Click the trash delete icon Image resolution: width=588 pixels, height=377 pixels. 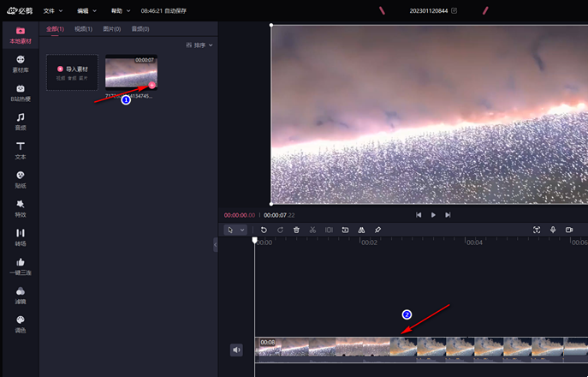296,230
